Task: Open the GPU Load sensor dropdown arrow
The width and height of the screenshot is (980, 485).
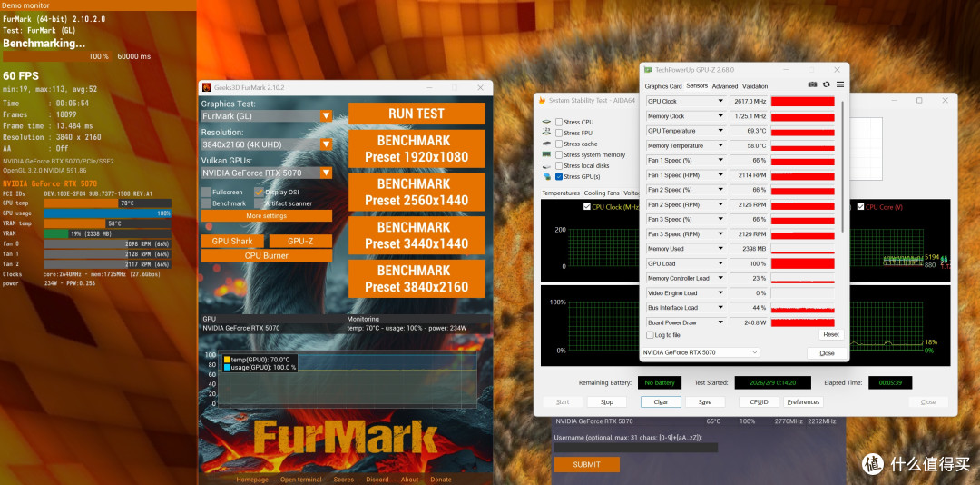Action: (720, 263)
